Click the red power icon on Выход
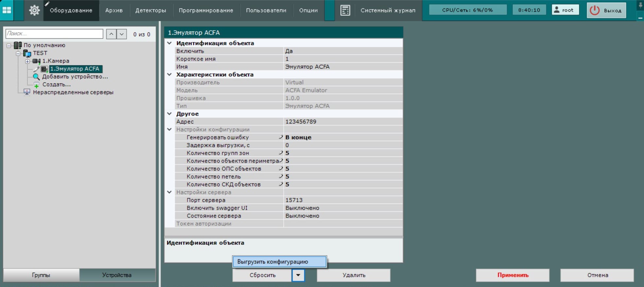Image resolution: width=644 pixels, height=287 pixels. tap(594, 10)
